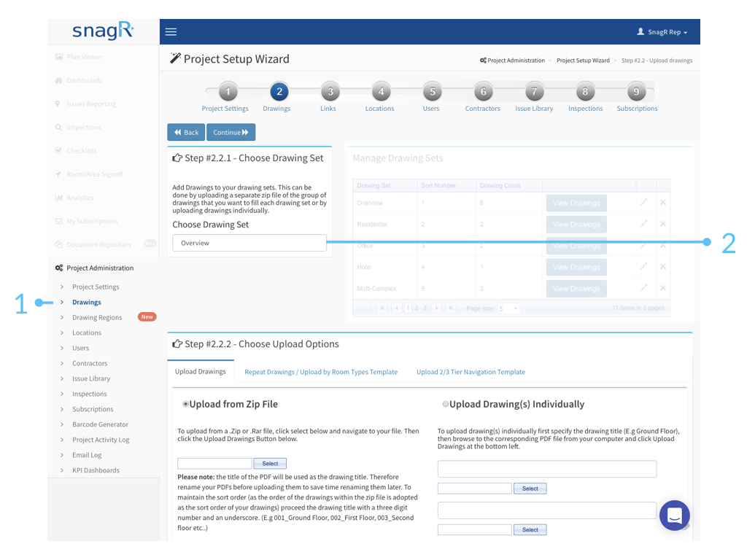Jump to wizard step 7 circle

(x=535, y=91)
